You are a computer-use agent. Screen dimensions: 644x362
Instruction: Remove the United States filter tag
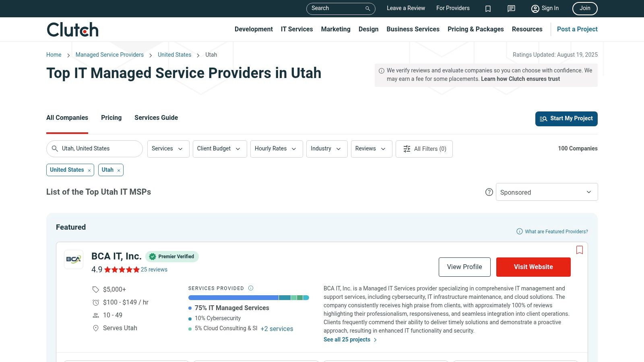coord(89,171)
